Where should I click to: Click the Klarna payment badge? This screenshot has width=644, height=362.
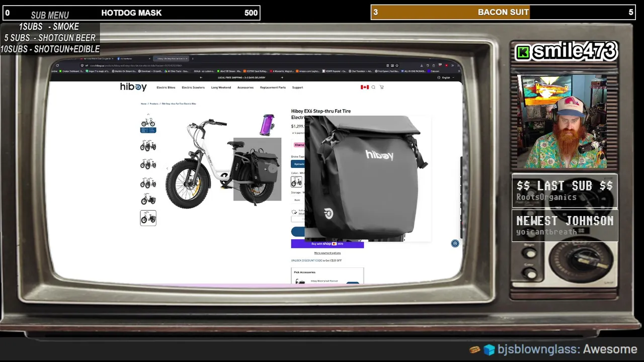[299, 145]
